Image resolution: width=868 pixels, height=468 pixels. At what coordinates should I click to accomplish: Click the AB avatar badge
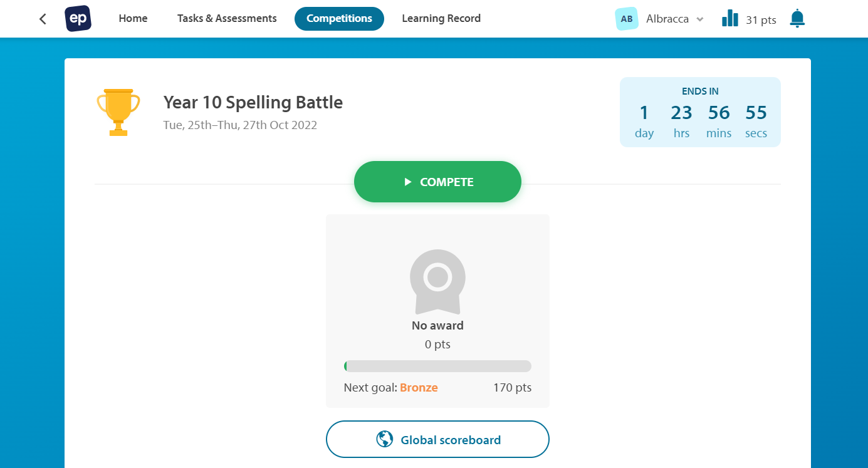click(x=627, y=19)
